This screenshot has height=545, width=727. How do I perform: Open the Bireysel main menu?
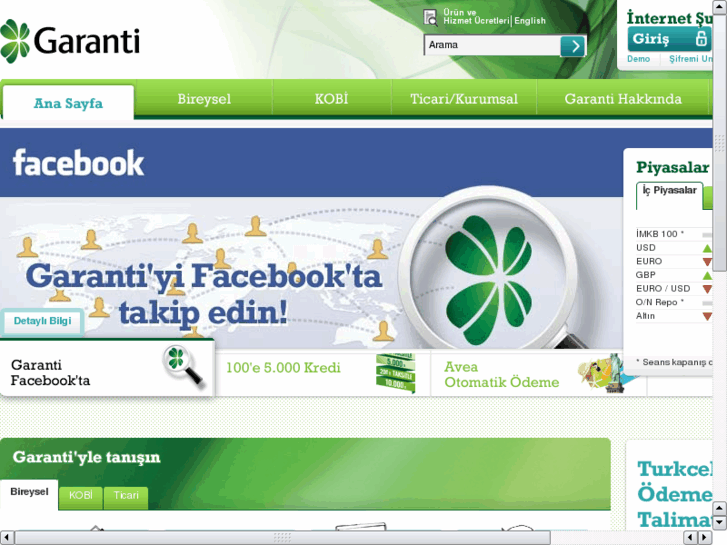(204, 99)
